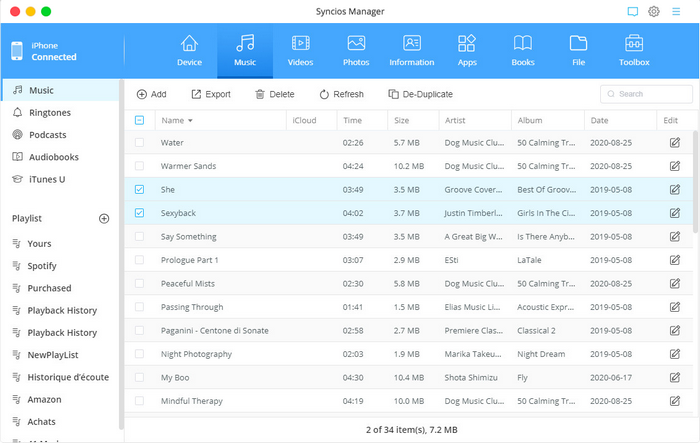Edit the My Boo track info
Screen dimensions: 700x443
click(x=675, y=377)
